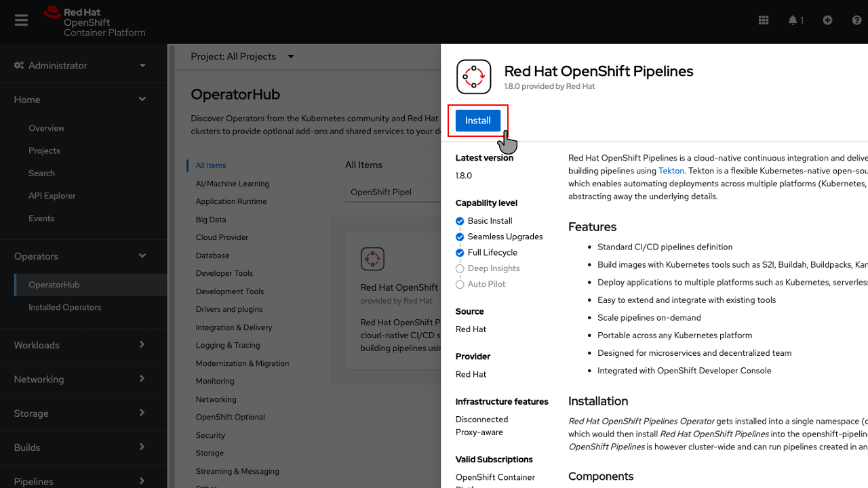Open the Tekton link
This screenshot has height=488, width=868.
(671, 171)
